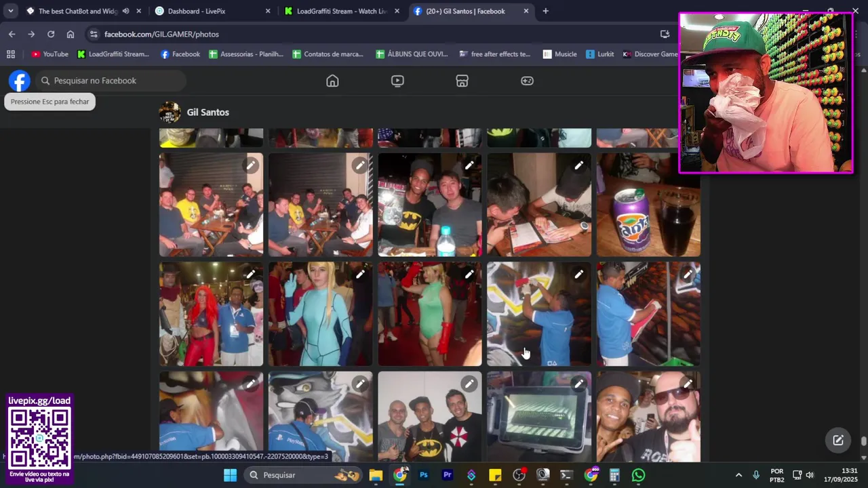
Task: Open the Facebook Watch video icon
Action: [397, 81]
